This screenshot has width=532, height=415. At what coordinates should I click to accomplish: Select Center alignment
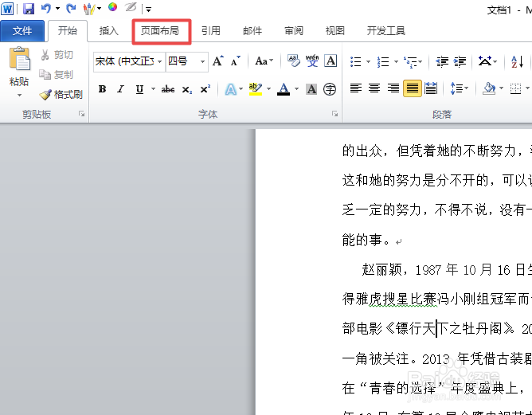(374, 89)
